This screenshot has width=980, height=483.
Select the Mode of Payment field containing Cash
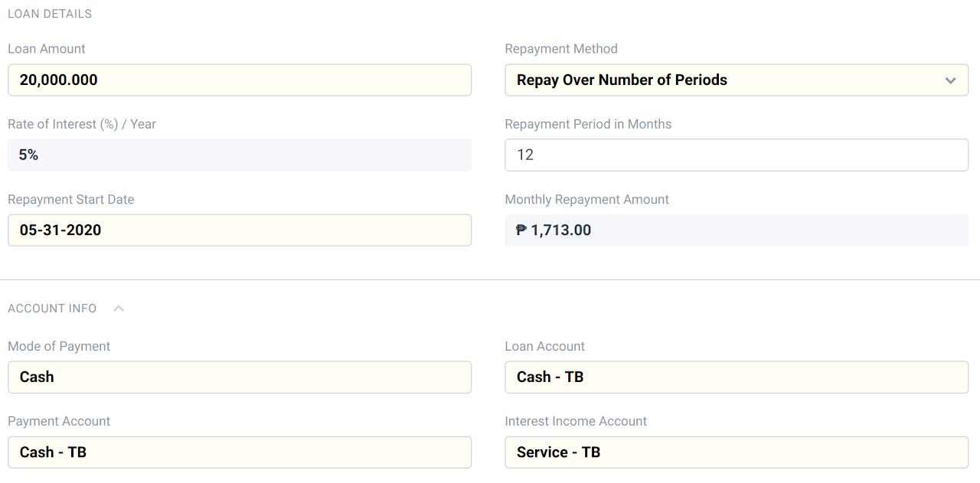239,377
